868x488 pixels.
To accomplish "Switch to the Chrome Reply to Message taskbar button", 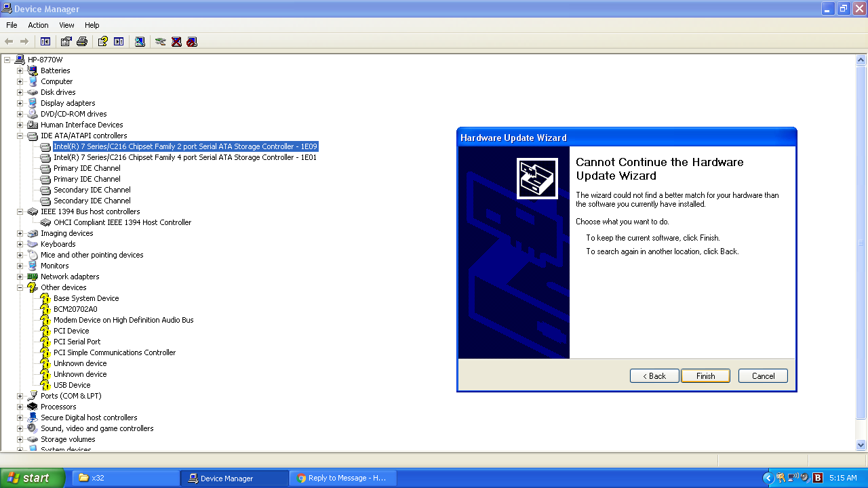I will coord(344,478).
